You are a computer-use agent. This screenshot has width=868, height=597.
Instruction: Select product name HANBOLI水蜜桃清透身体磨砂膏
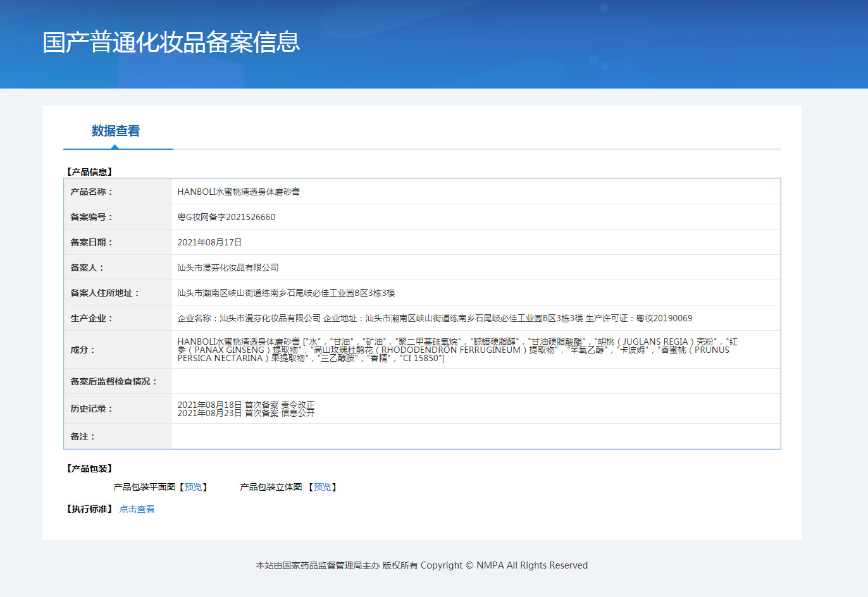[x=239, y=192]
